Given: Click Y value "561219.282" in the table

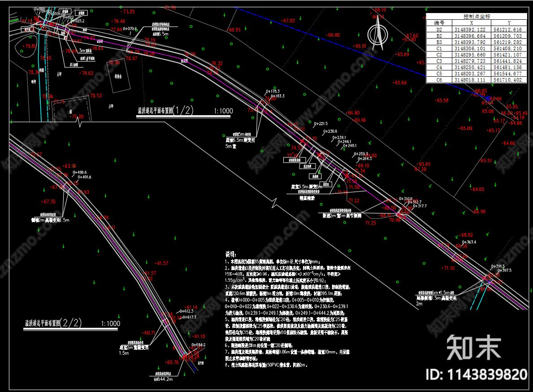Looking at the screenshot, I should click(x=508, y=42).
